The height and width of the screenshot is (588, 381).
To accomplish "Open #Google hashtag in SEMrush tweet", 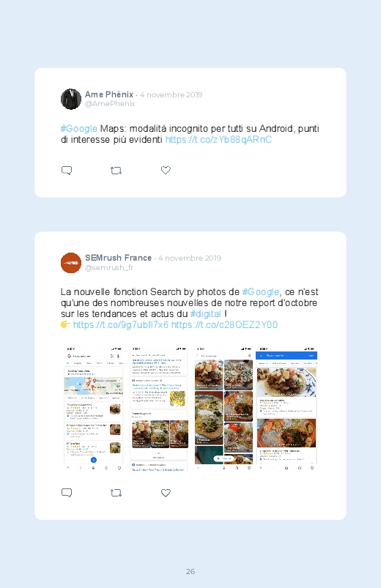I will pyautogui.click(x=261, y=291).
